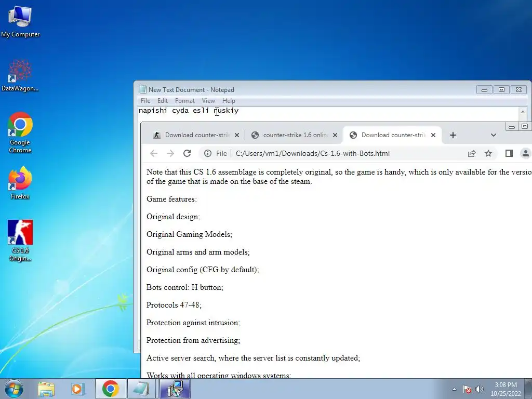Screen dimensions: 532x399
Task: Click the Chrome address bar URL
Action: (x=312, y=153)
